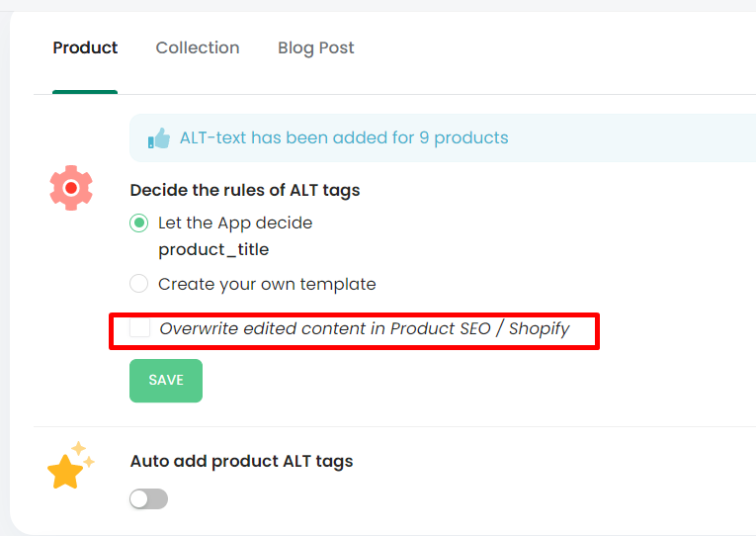The height and width of the screenshot is (536, 756).
Task: Click the "Auto add product ALT tags" heading
Action: pyautogui.click(x=241, y=461)
